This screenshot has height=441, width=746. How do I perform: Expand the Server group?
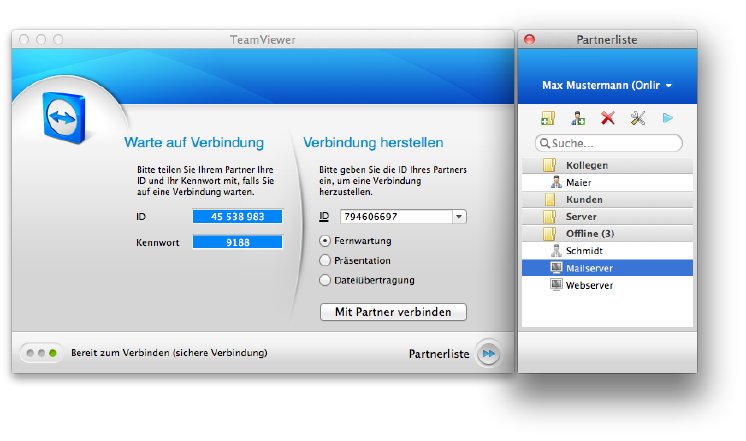pyautogui.click(x=607, y=216)
